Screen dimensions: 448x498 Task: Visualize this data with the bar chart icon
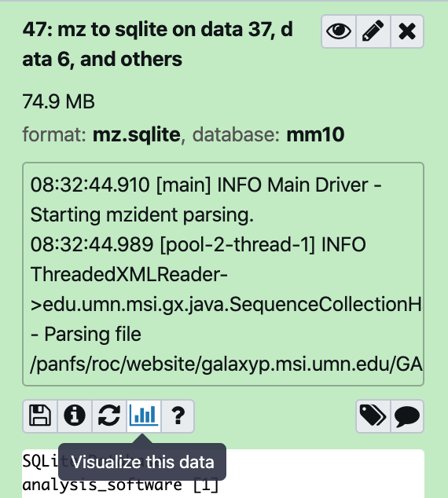point(144,416)
